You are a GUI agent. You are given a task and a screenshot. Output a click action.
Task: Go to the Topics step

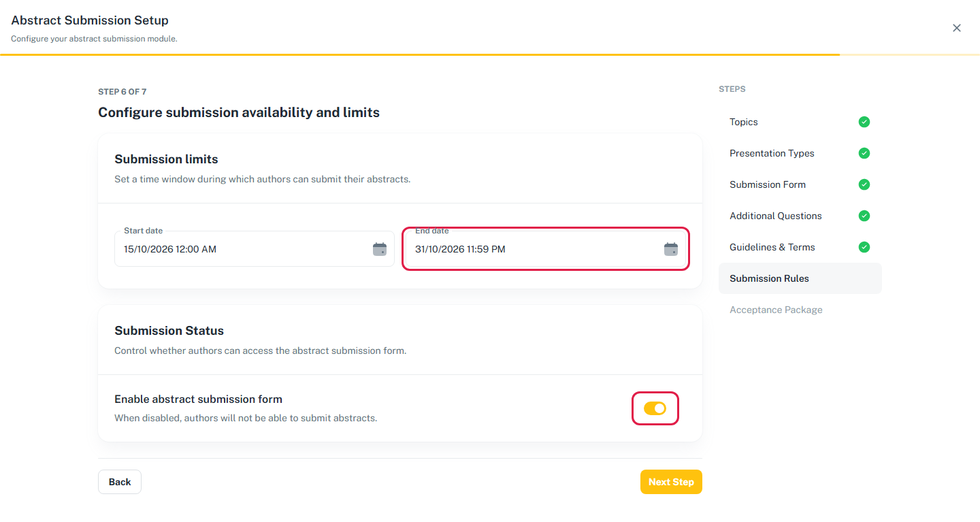coord(800,122)
